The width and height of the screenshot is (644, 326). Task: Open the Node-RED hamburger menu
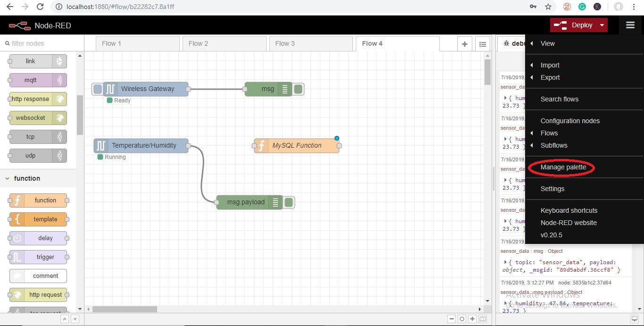[630, 25]
